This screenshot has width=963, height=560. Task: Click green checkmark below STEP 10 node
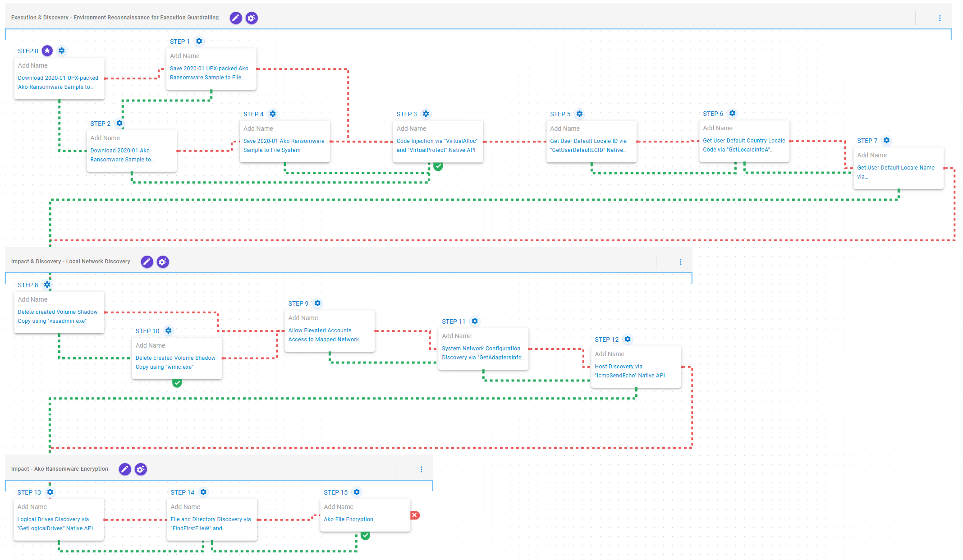point(177,383)
